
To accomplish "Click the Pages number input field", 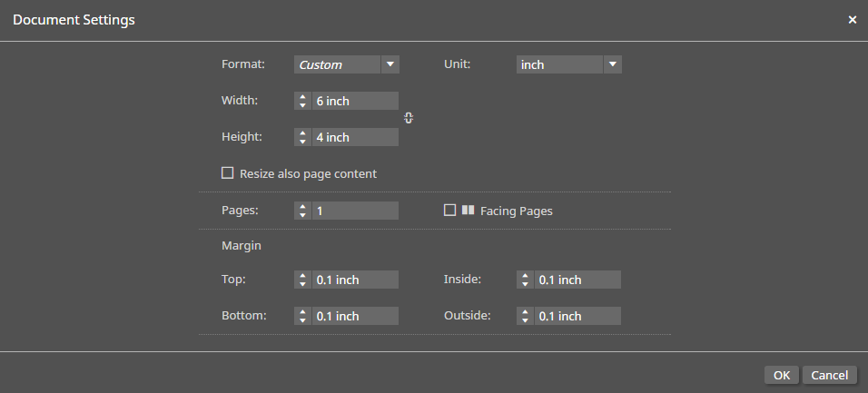I will (355, 211).
